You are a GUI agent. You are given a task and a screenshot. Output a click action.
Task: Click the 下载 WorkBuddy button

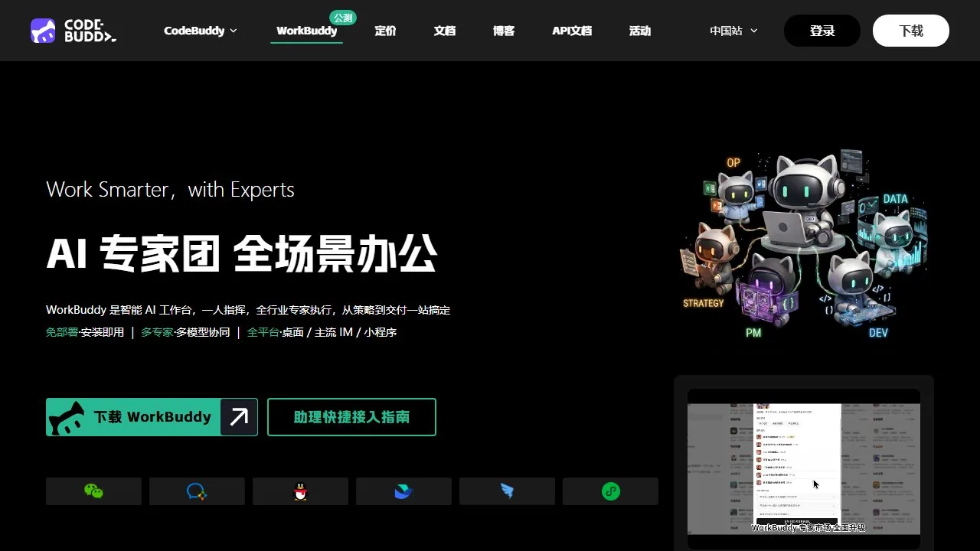tap(152, 417)
